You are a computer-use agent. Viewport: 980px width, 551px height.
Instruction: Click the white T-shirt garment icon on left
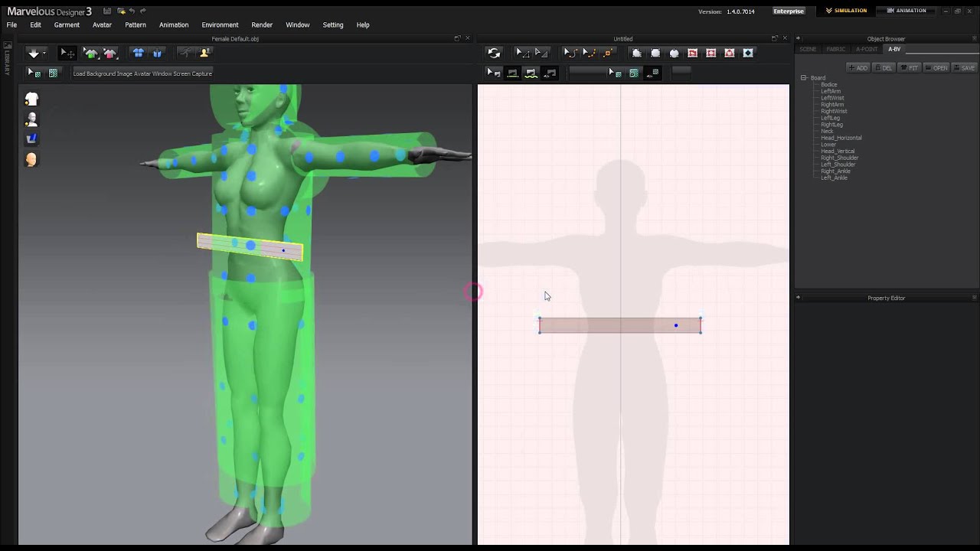pos(31,99)
